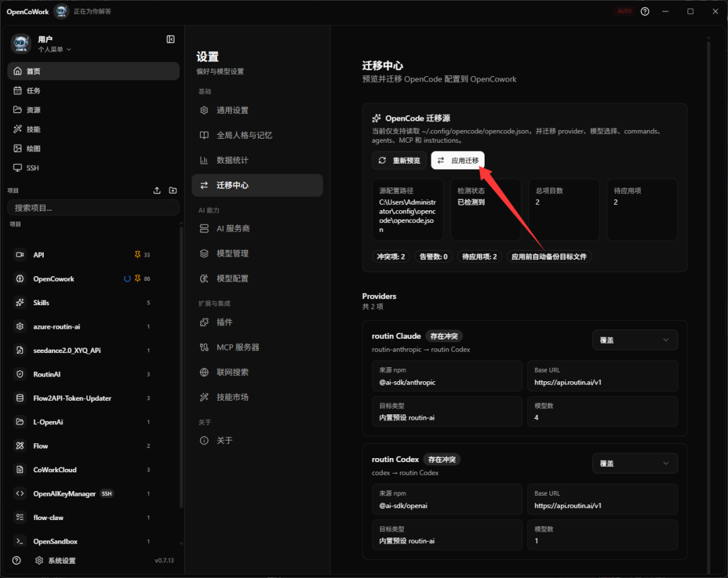Toggle the AUTO indicator in title bar

(x=624, y=11)
